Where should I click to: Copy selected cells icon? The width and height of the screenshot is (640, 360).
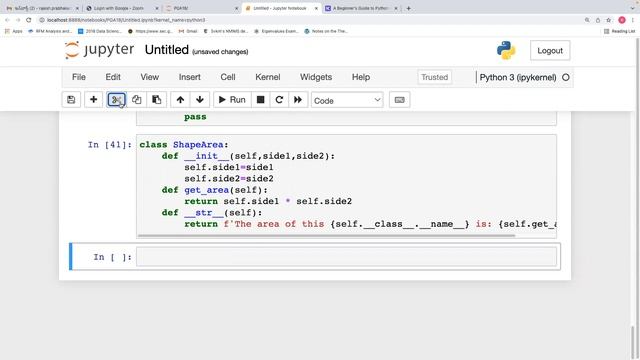(x=136, y=100)
